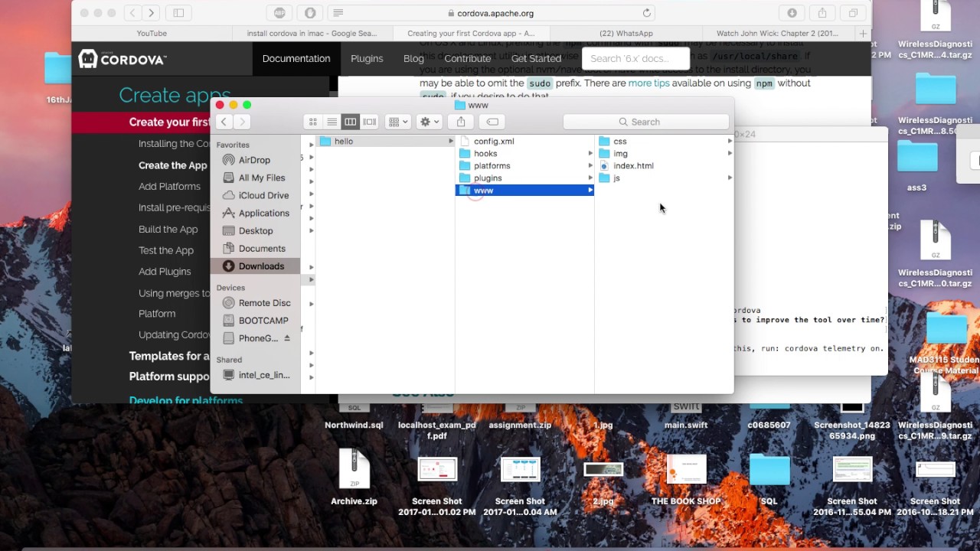Go back in Safari
The image size is (980, 551).
(132, 13)
